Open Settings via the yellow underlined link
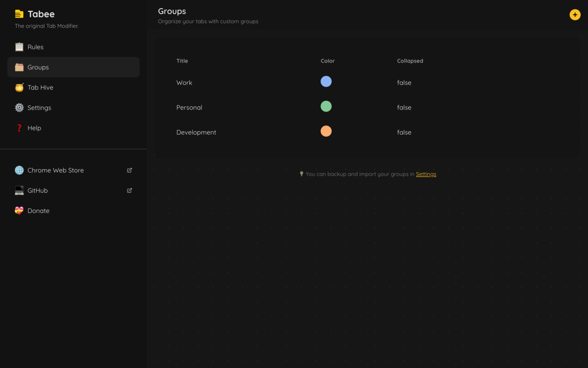Image resolution: width=588 pixels, height=368 pixels. tap(426, 174)
